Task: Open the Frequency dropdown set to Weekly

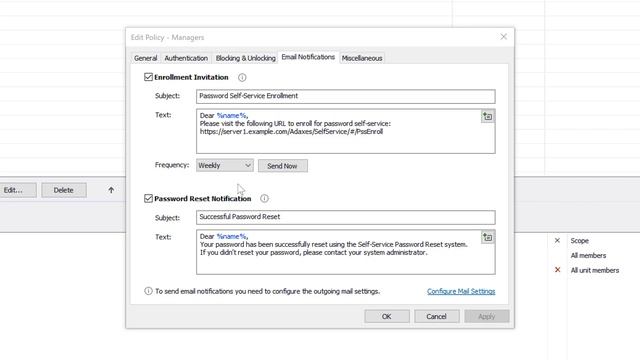Action: (x=224, y=165)
